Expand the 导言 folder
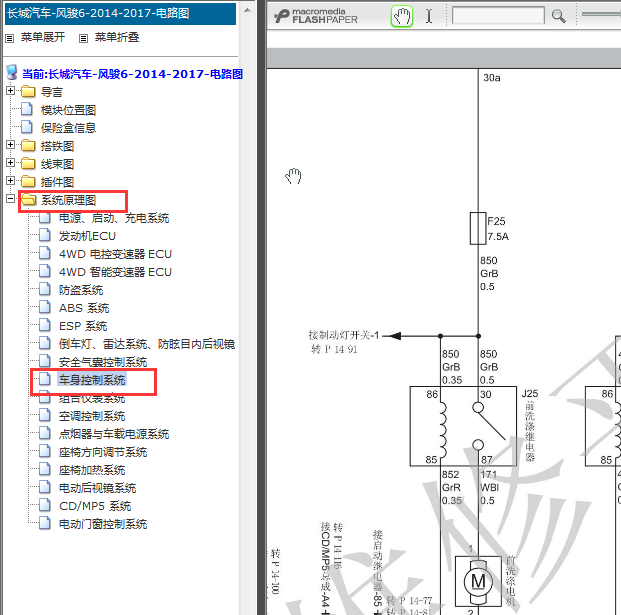The height and width of the screenshot is (615, 621). coord(11,91)
